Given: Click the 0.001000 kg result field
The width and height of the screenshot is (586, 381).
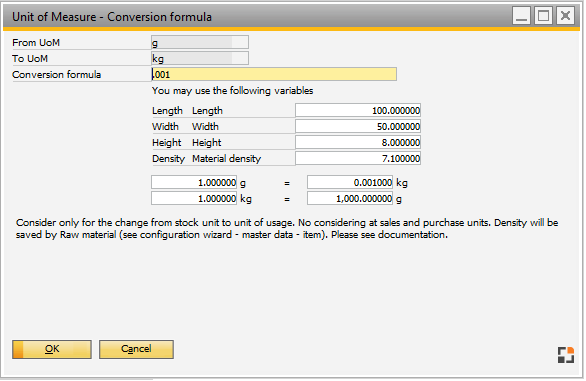Looking at the screenshot, I should pyautogui.click(x=350, y=182).
